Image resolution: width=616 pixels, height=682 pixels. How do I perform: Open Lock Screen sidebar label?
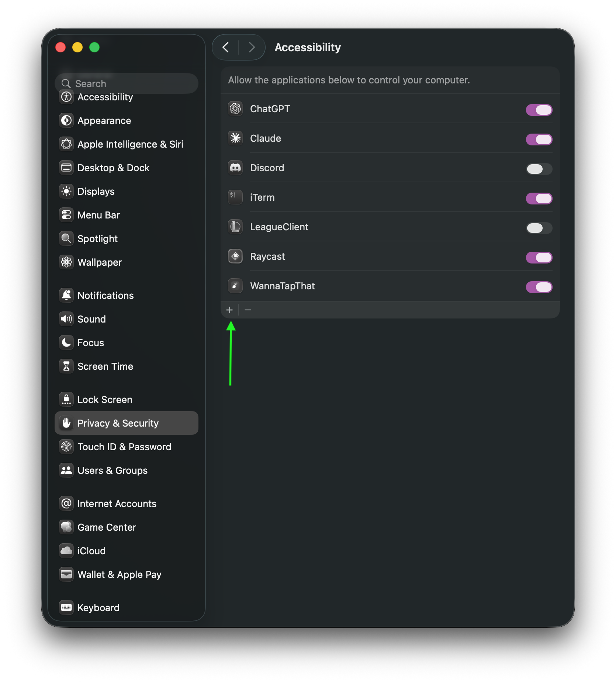tap(105, 399)
